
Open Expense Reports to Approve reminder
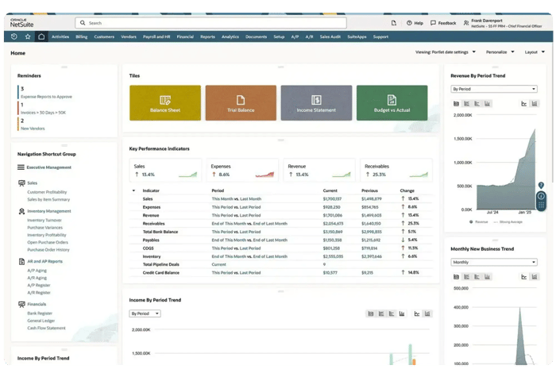click(x=46, y=96)
